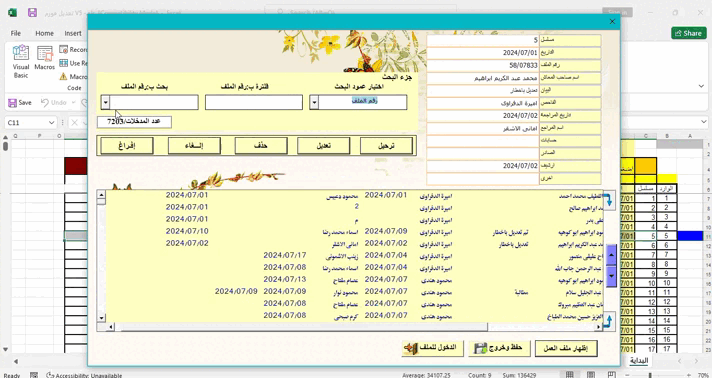Click Undo in the quick access toolbar
This screenshot has width=712, height=378.
tap(54, 103)
